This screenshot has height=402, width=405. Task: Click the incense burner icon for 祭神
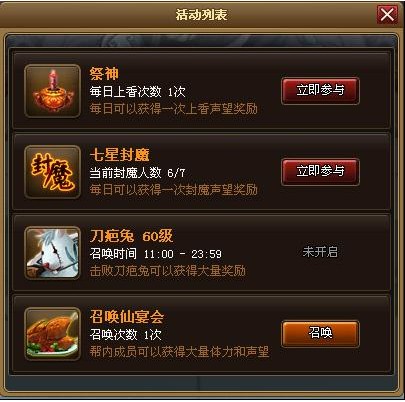click(53, 91)
